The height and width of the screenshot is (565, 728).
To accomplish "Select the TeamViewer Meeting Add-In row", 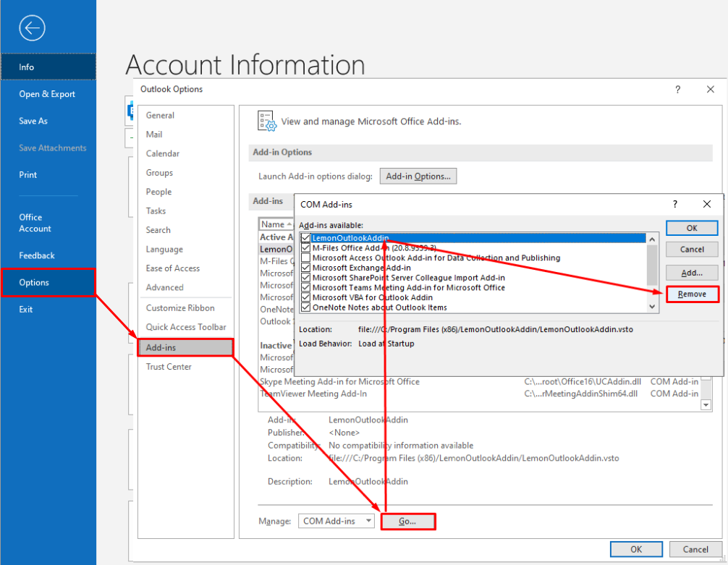I will tap(479, 394).
